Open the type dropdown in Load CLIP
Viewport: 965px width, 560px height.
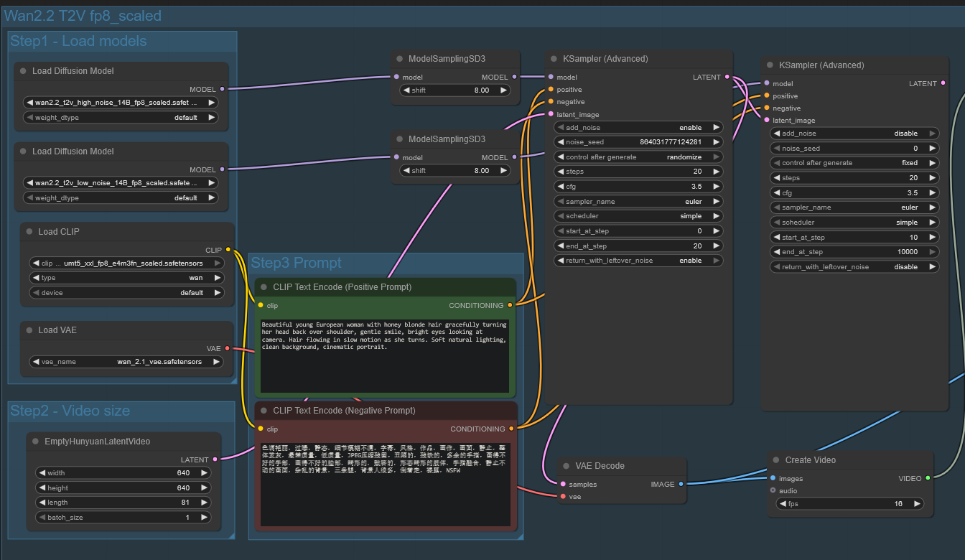tap(126, 278)
